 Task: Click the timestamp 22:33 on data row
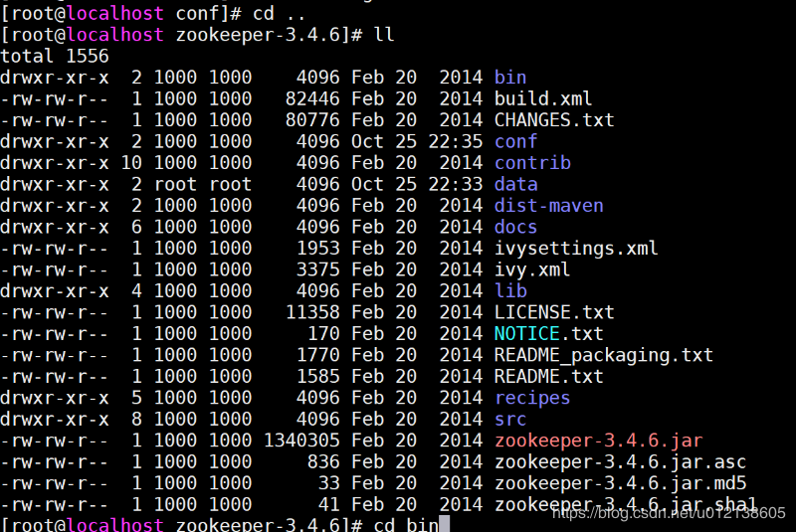(456, 184)
